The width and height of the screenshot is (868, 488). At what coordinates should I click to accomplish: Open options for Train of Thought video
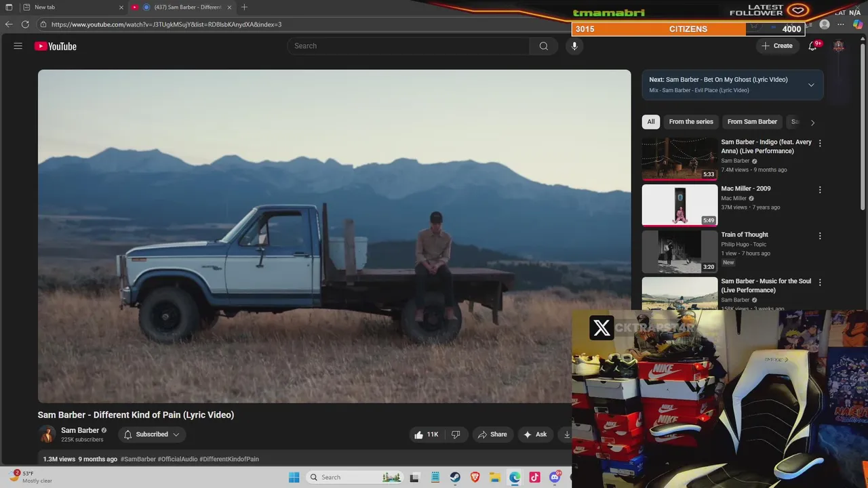[x=820, y=236]
